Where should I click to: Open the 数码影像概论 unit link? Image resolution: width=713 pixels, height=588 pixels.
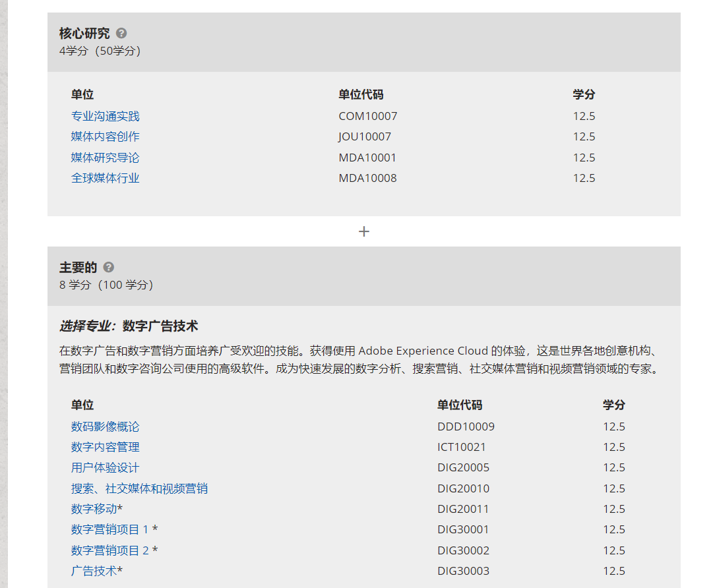point(106,426)
